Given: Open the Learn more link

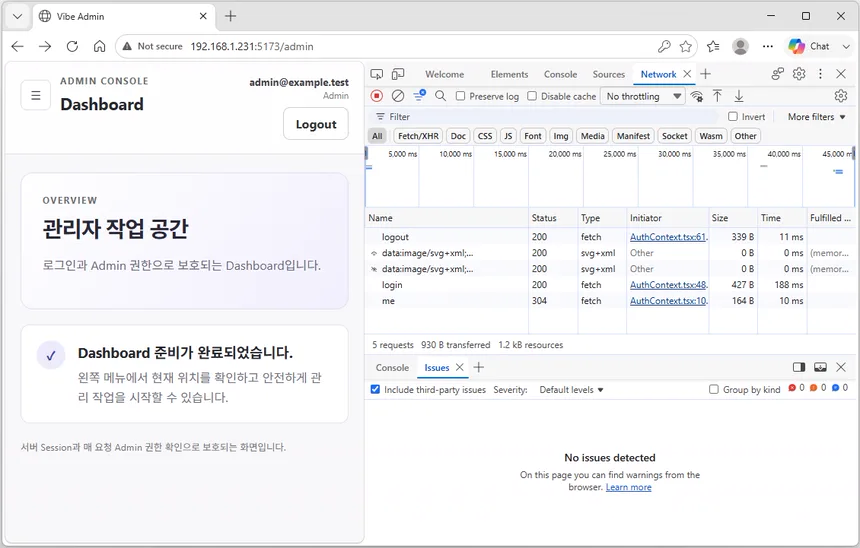Looking at the screenshot, I should click(629, 487).
